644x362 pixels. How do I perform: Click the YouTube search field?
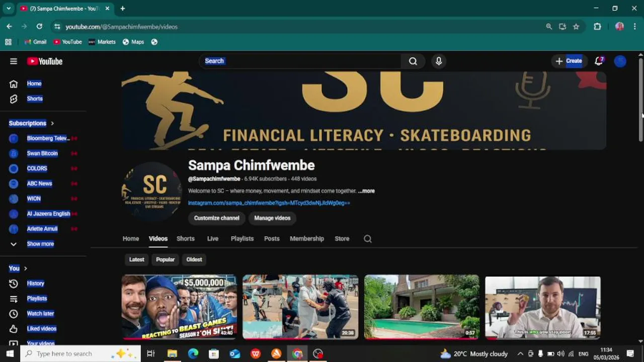click(x=300, y=61)
